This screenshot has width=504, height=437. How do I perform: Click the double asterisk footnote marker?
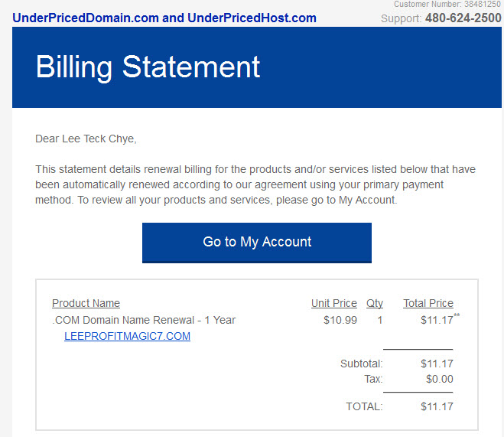(457, 315)
